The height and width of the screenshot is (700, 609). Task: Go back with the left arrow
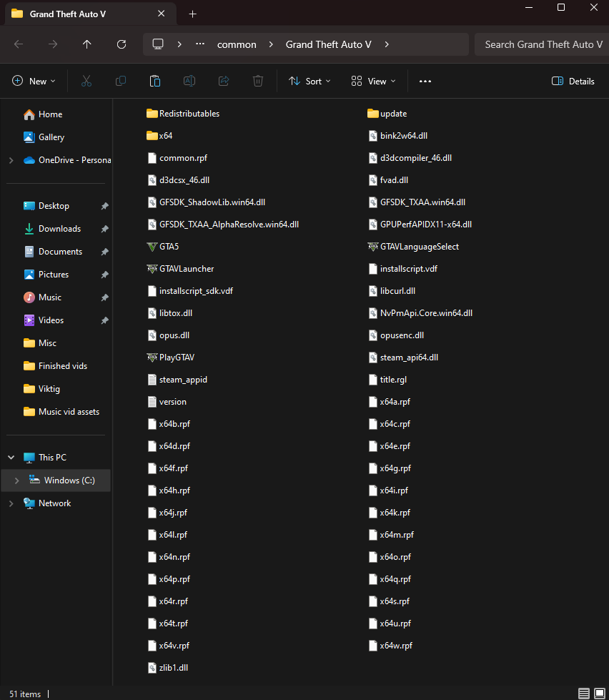(x=19, y=44)
